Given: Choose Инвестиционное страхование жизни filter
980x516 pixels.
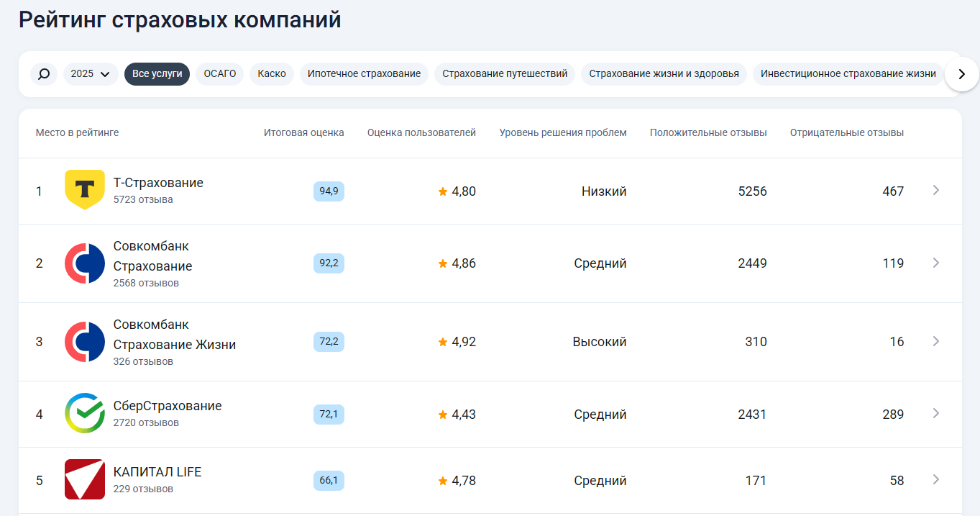Looking at the screenshot, I should pyautogui.click(x=848, y=73).
